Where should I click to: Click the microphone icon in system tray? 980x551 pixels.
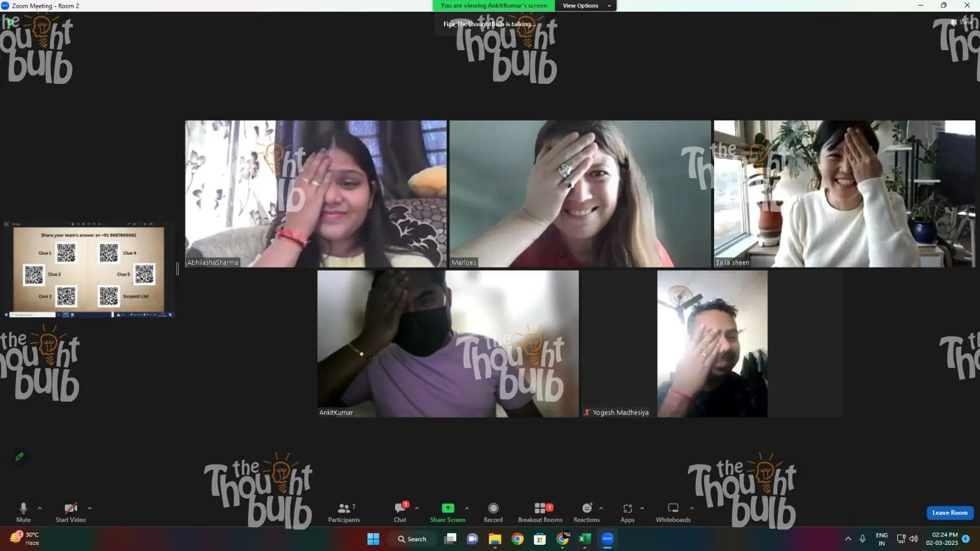click(862, 539)
